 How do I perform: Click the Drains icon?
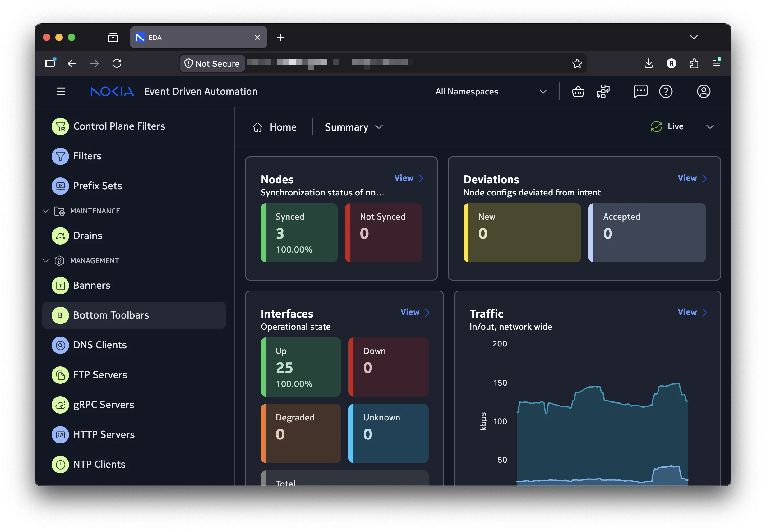[60, 236]
